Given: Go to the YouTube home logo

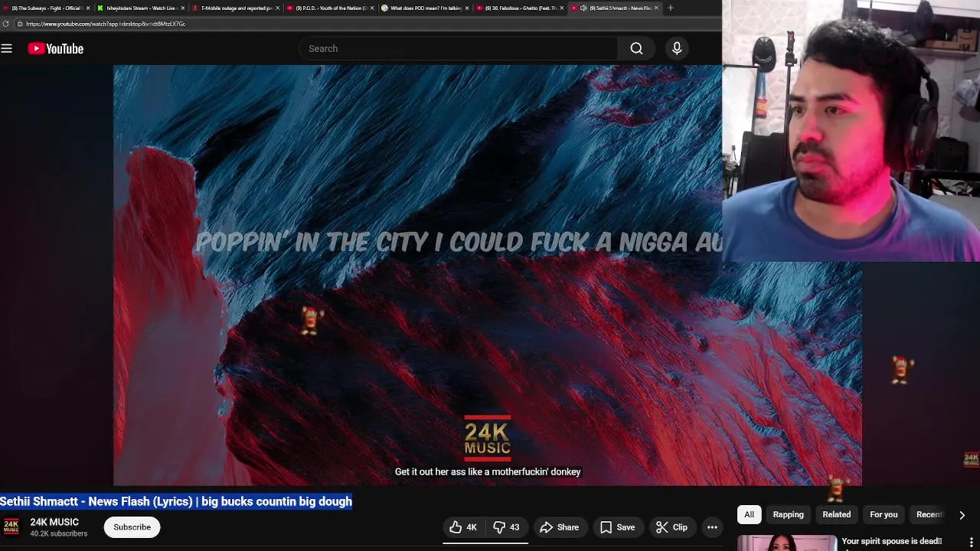Looking at the screenshot, I should coord(56,48).
